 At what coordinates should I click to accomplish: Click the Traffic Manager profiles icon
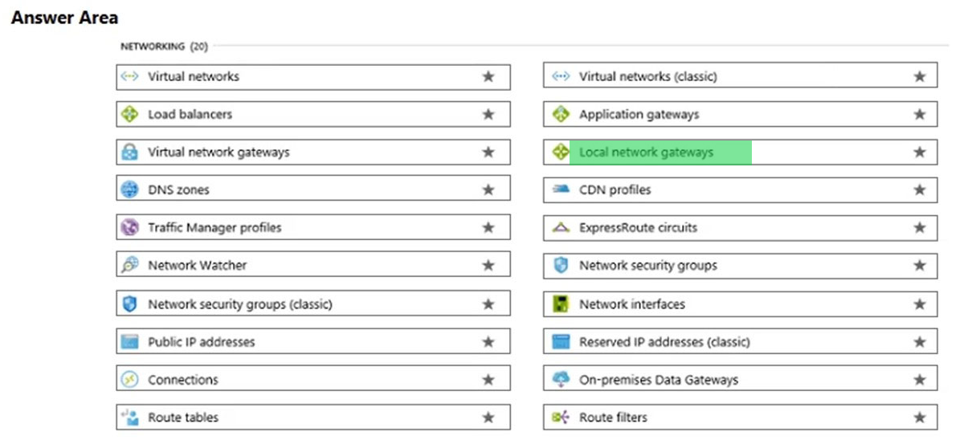(129, 227)
